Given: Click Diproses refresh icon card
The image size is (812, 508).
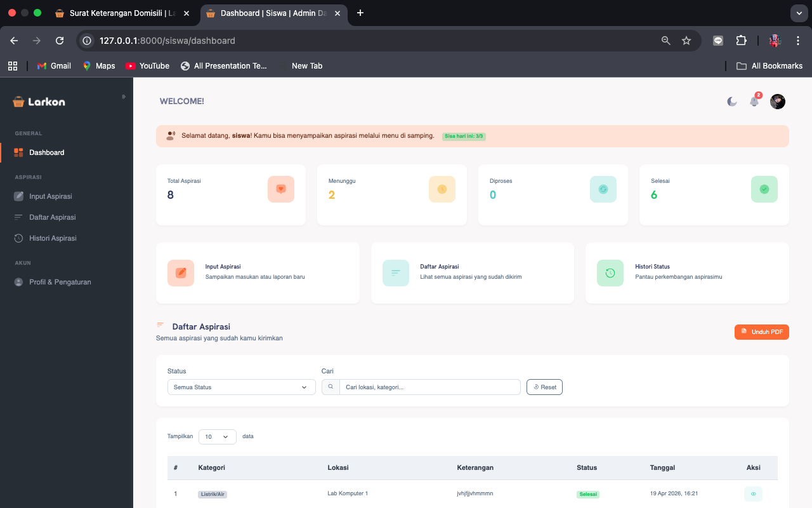Looking at the screenshot, I should point(603,189).
